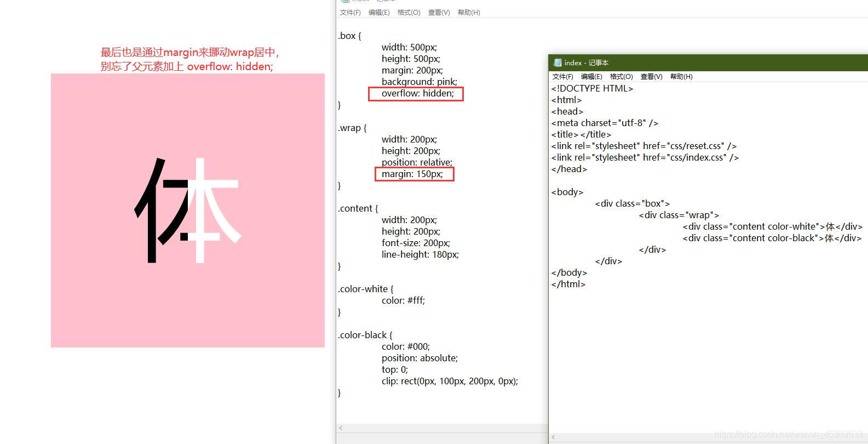Click the '.content {' selector line
The image size is (868, 444).
[x=358, y=209]
